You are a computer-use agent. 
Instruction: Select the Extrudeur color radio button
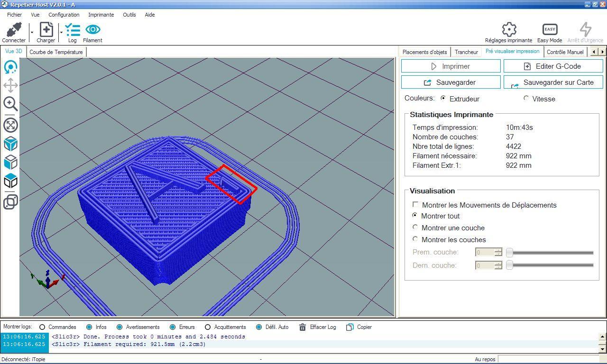[x=443, y=98]
